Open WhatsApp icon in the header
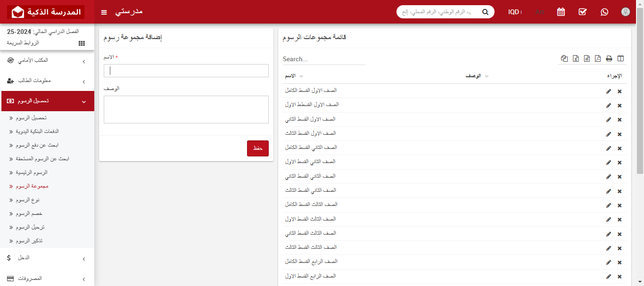 click(604, 11)
